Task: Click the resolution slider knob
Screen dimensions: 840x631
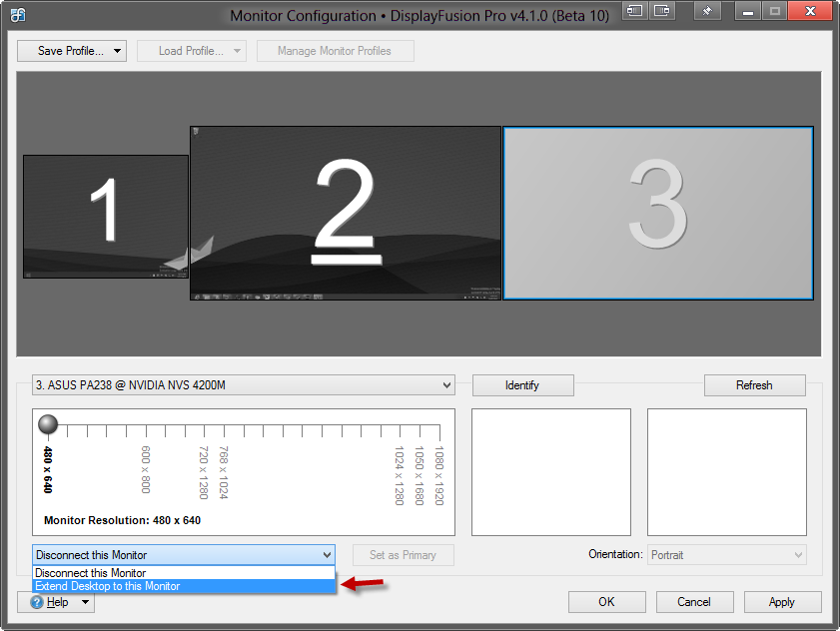Action: (x=48, y=425)
